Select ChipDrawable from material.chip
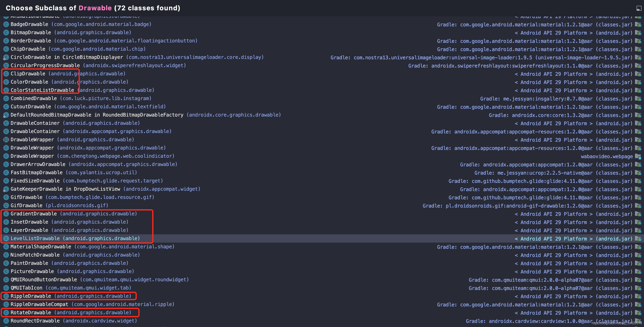 coord(322,49)
